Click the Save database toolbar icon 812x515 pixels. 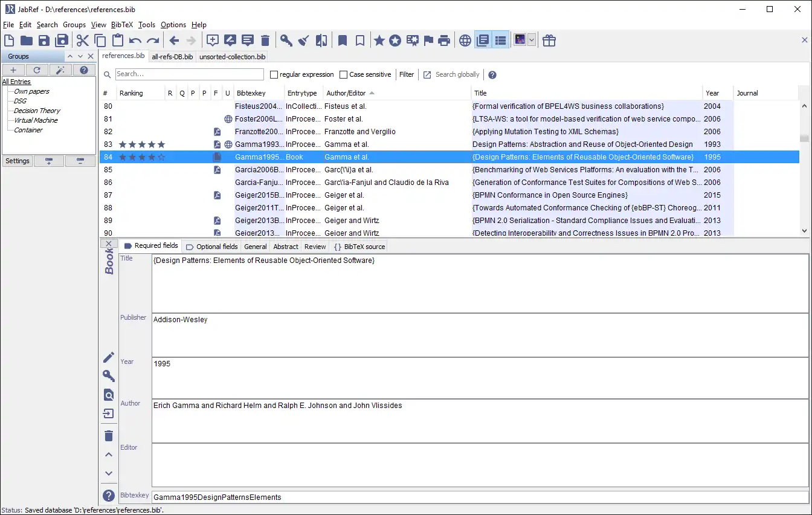[x=43, y=40]
